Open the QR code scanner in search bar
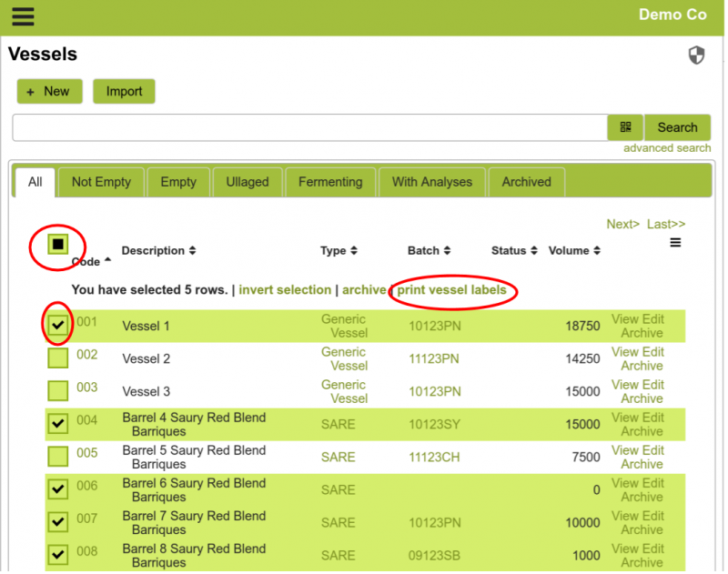 pyautogui.click(x=625, y=127)
